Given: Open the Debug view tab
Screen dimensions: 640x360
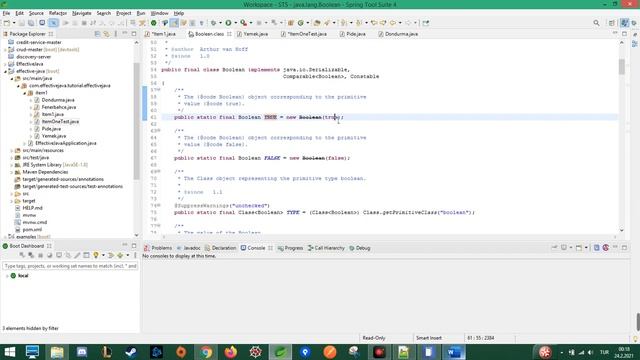Looking at the screenshot, I should click(360, 248).
